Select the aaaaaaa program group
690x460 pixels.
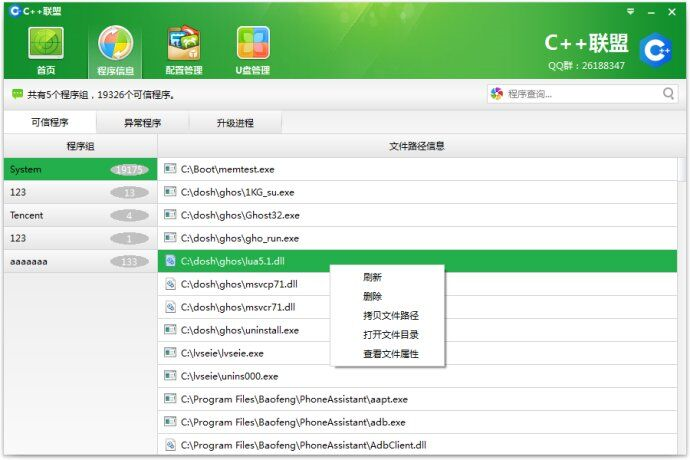(x=81, y=261)
